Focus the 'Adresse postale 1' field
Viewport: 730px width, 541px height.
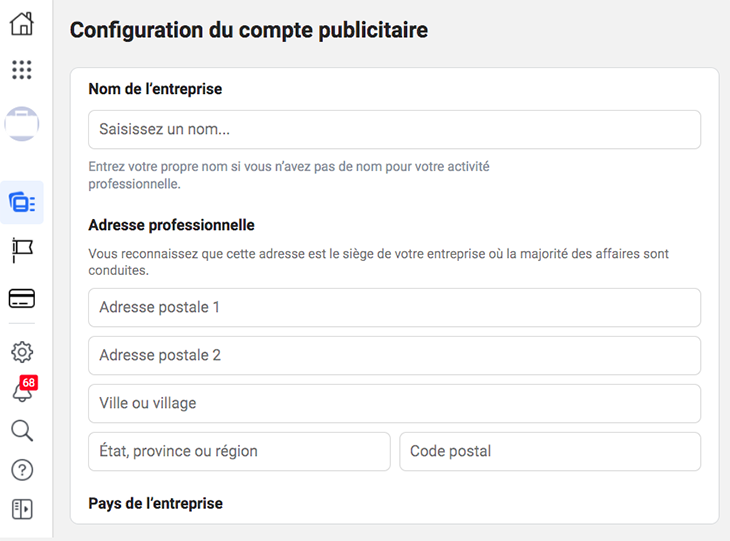point(394,308)
